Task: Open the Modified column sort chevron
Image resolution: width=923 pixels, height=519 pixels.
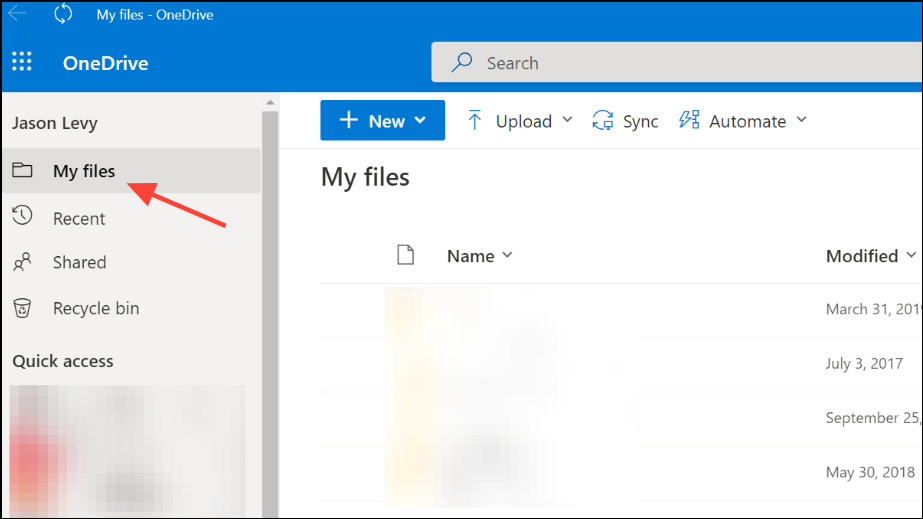Action: click(x=911, y=255)
